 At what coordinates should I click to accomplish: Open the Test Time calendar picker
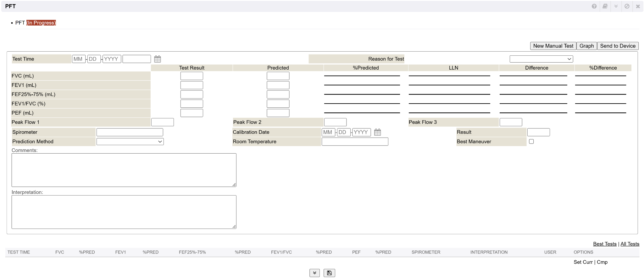coord(158,59)
